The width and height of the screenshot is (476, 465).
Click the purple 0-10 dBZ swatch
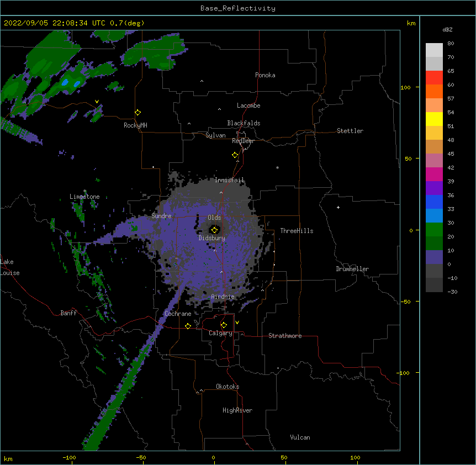[x=434, y=257]
